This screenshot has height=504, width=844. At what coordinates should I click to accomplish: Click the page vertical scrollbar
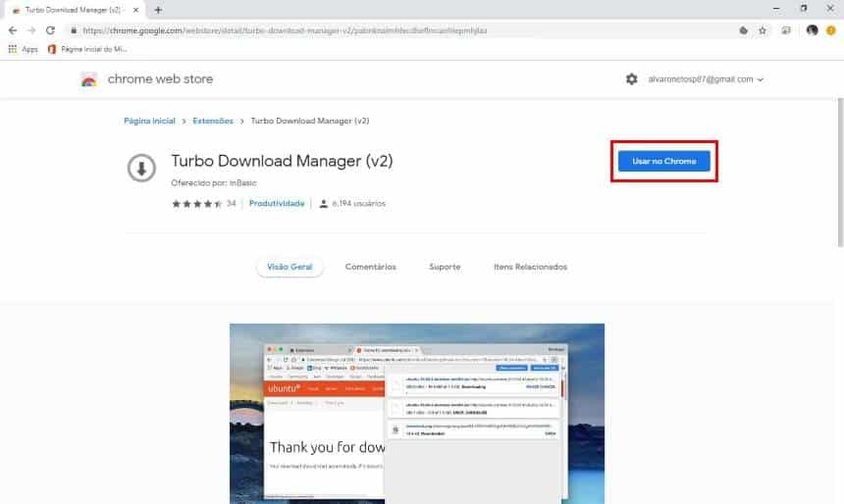click(840, 173)
